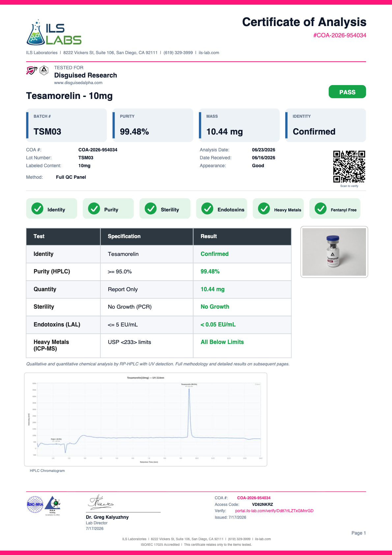Click the QR code to verify

coord(349,167)
